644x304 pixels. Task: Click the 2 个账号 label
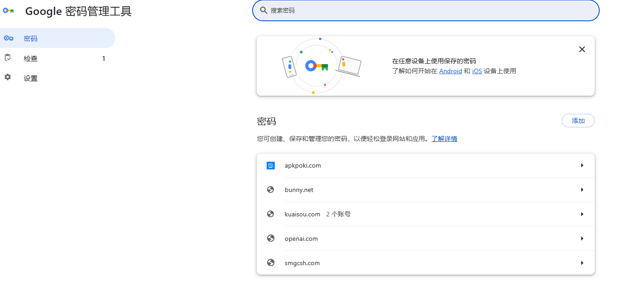point(338,214)
